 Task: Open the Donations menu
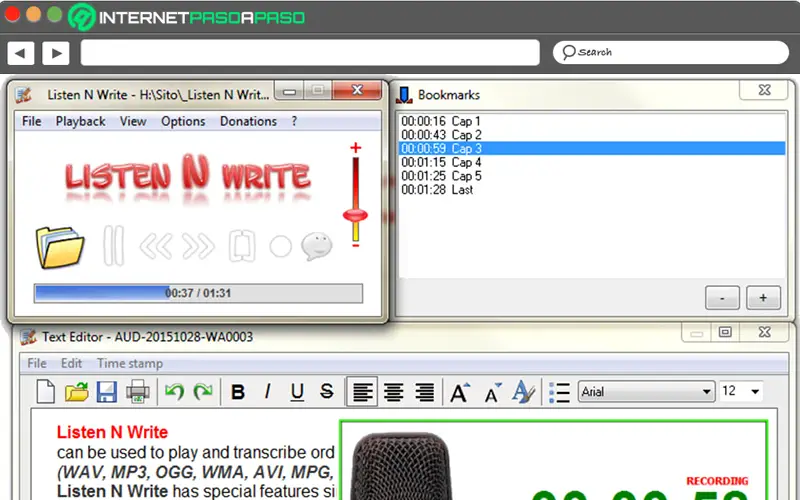(248, 121)
